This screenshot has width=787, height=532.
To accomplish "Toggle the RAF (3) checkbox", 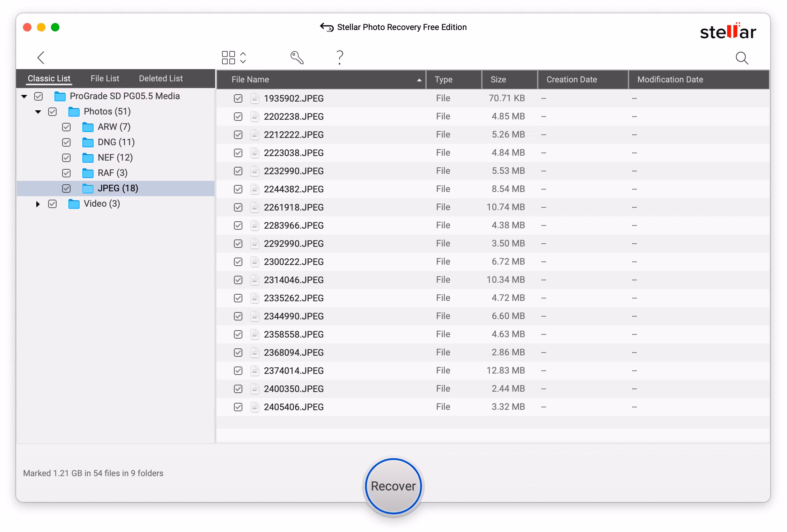I will 66,173.
